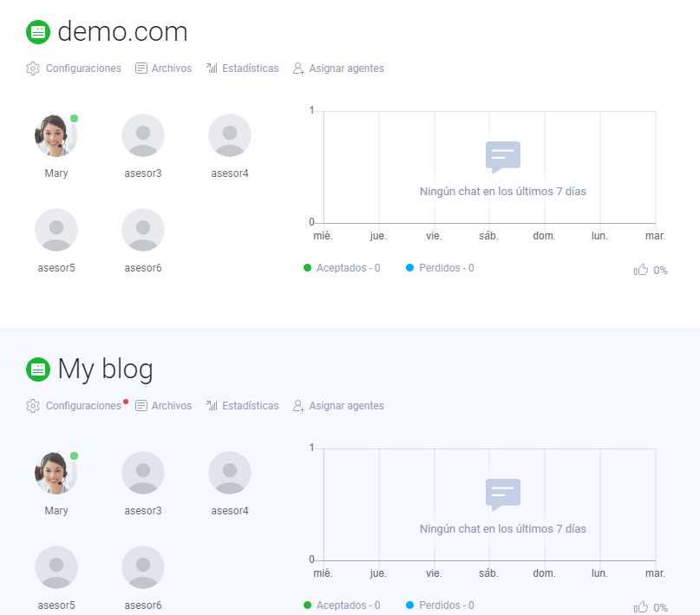
Task: Click Mary's green online status dot in demo.com
Action: click(x=74, y=118)
